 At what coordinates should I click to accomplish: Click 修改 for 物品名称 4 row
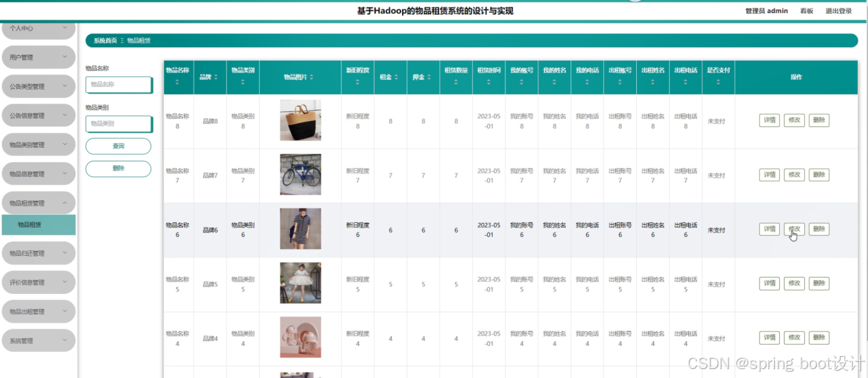794,338
